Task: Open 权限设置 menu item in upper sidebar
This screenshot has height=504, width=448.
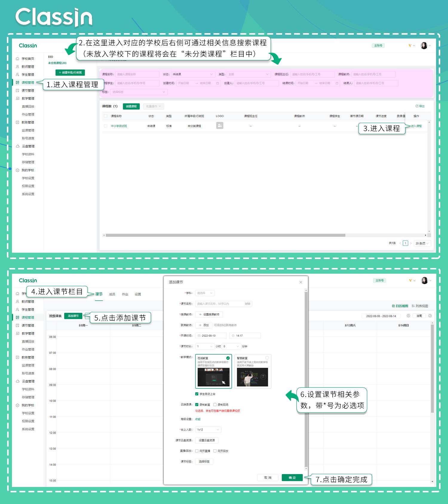Action: [x=28, y=186]
